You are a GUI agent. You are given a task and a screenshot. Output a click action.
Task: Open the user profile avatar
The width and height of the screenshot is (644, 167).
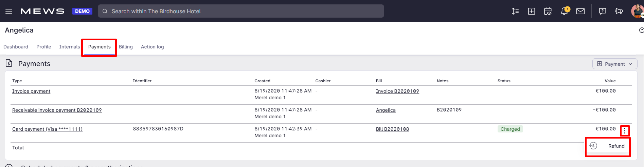(x=638, y=11)
